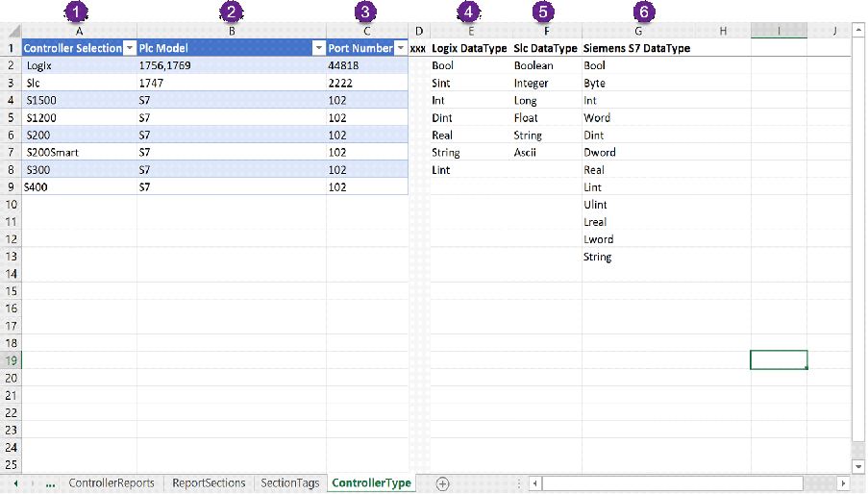Select Slc DataType header cell
Viewport: 868px width, 494px height.
coord(547,48)
